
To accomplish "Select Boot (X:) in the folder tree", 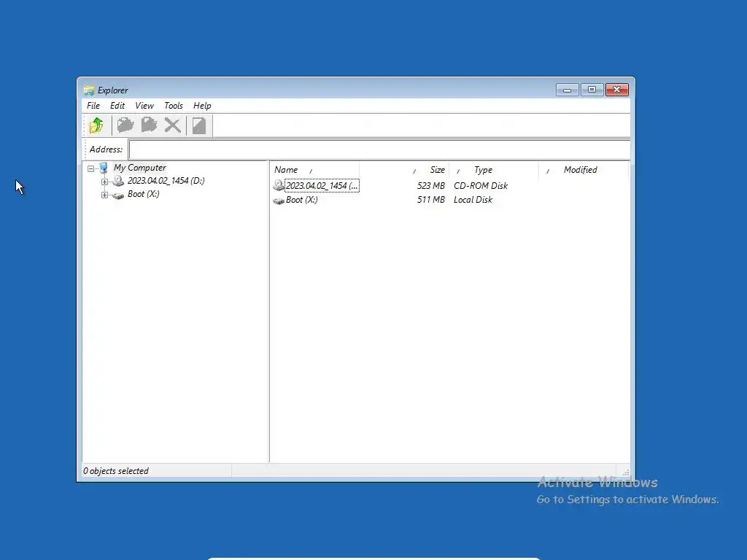I will pos(144,194).
